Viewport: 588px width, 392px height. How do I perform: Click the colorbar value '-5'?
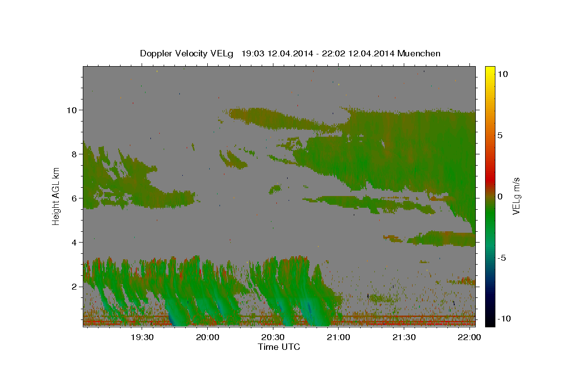(x=501, y=258)
